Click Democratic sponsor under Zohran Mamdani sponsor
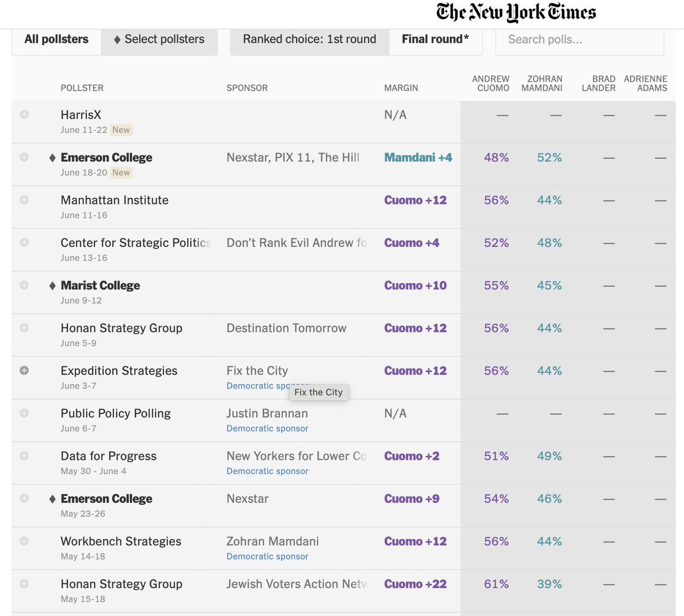The width and height of the screenshot is (684, 616). (267, 556)
